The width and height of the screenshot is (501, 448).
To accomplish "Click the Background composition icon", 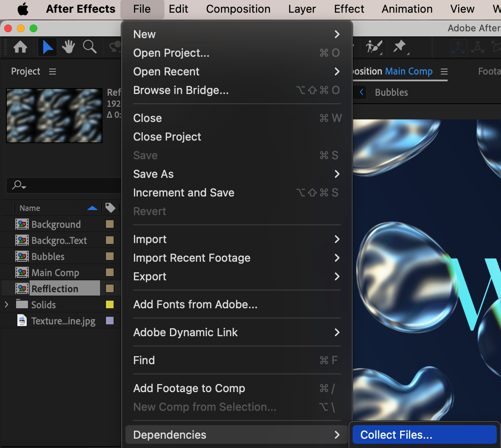I will tap(22, 224).
